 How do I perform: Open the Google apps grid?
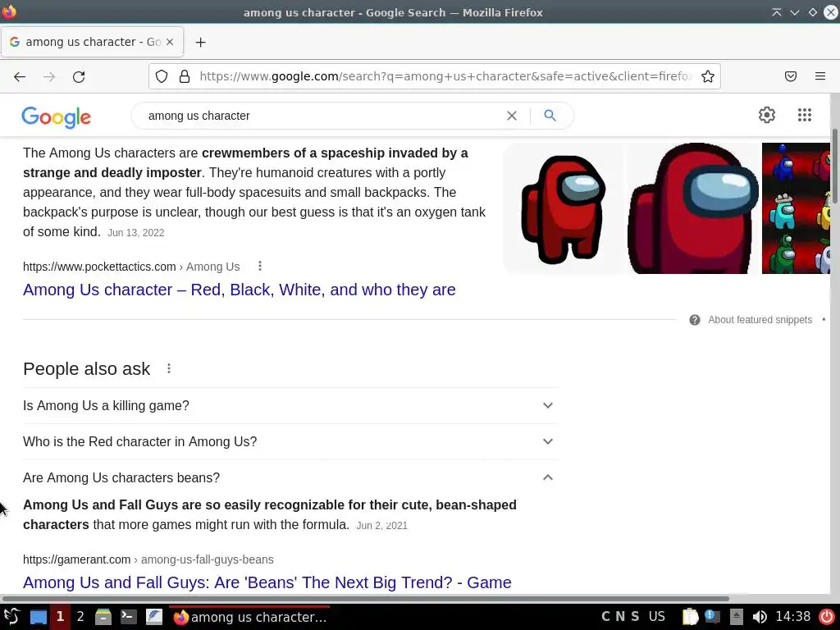pyautogui.click(x=805, y=115)
